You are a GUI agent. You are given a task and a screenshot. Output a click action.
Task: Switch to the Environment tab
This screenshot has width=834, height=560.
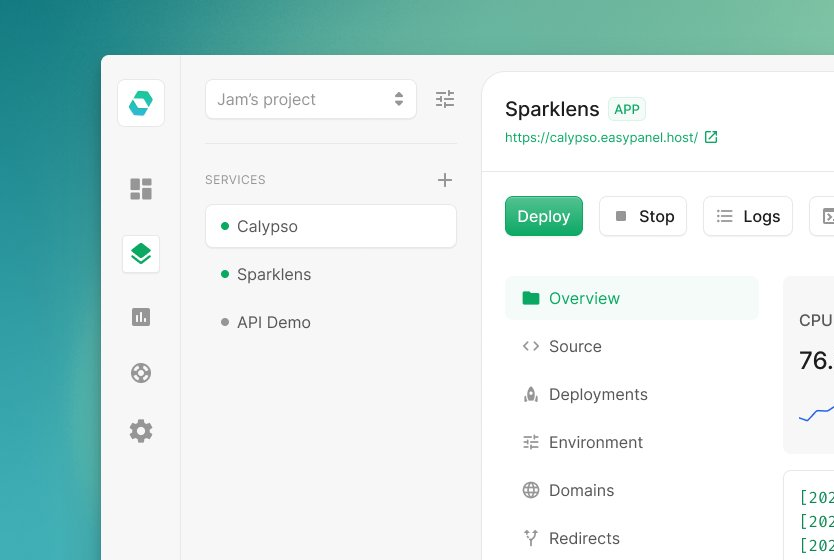click(632, 442)
